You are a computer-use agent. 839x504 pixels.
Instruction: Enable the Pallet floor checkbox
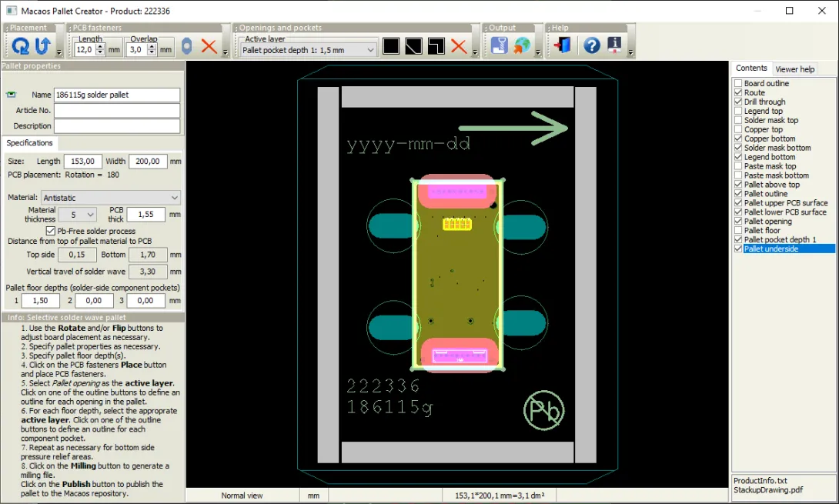tap(738, 231)
